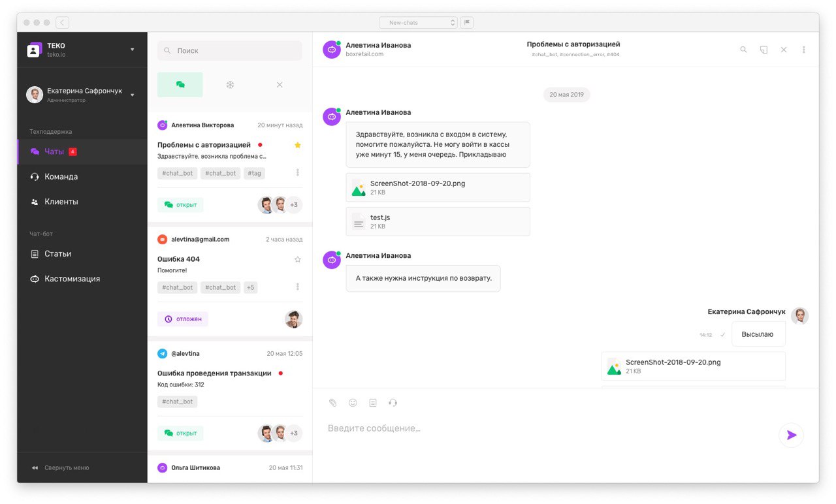The height and width of the screenshot is (504, 836).
Task: Click the открыт status on Проблемы с авторизацией
Action: coord(180,205)
